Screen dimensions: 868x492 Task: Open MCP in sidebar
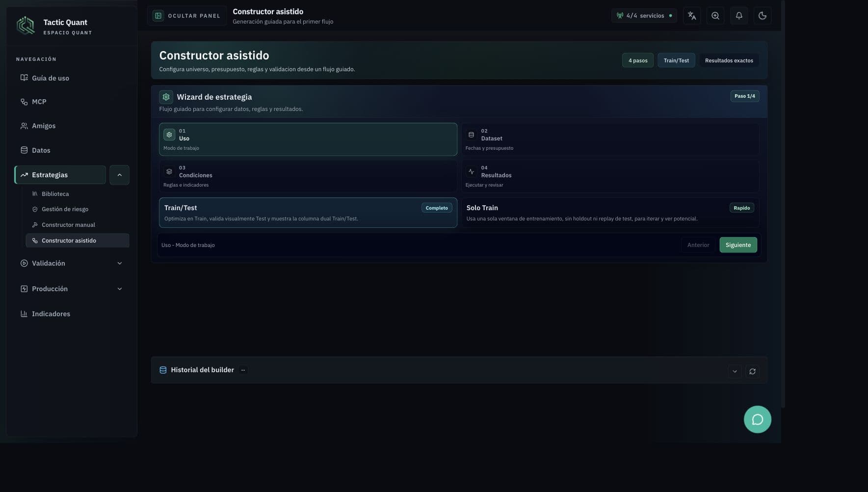(x=72, y=102)
